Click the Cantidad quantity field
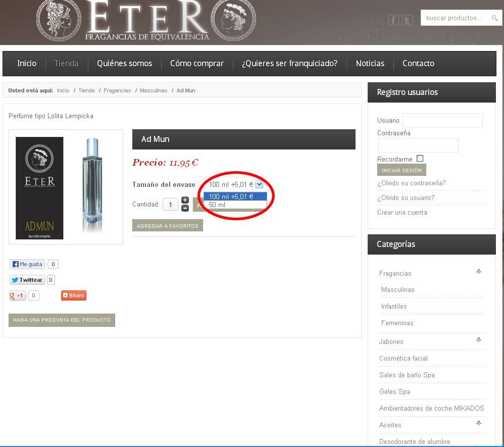Viewport: 504px width, 447px height. [170, 204]
